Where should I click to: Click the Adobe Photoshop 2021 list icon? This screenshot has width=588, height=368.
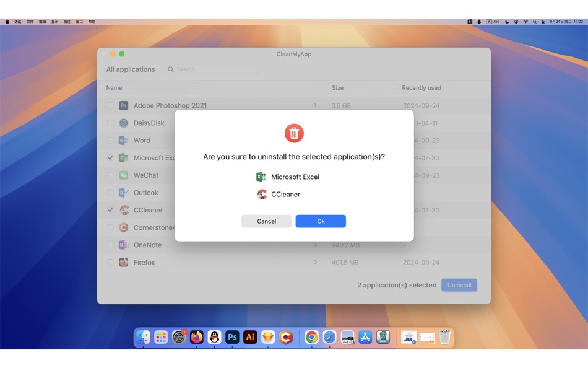[123, 105]
